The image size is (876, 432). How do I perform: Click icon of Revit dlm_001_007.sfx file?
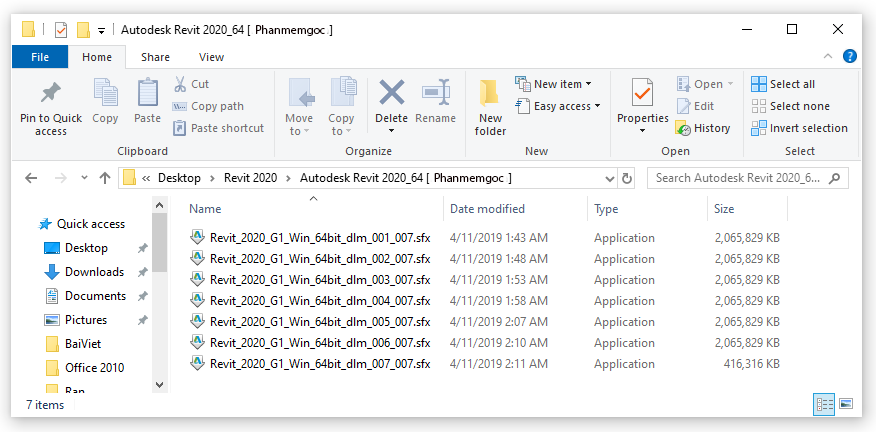click(197, 237)
